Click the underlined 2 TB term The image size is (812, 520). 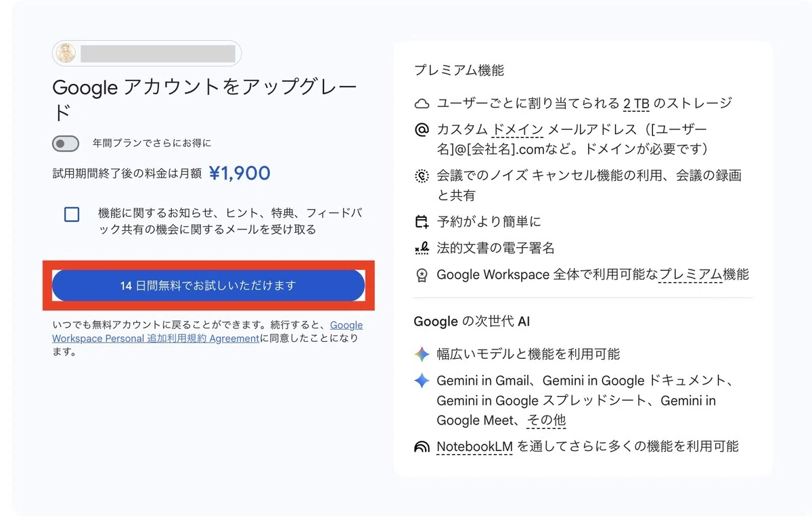636,104
